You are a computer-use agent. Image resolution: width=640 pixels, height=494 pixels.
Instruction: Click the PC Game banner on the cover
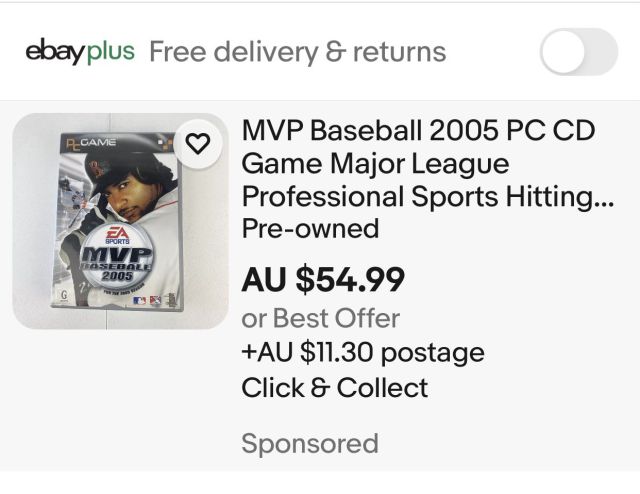click(x=90, y=144)
